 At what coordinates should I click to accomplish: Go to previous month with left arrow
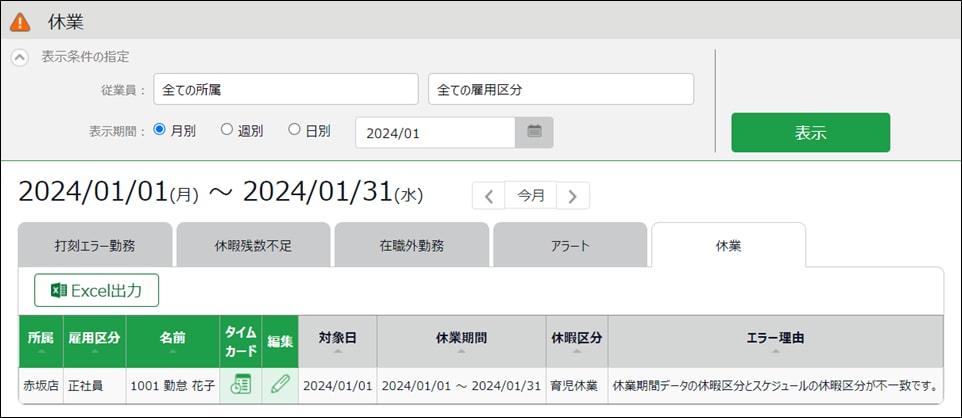(x=488, y=196)
